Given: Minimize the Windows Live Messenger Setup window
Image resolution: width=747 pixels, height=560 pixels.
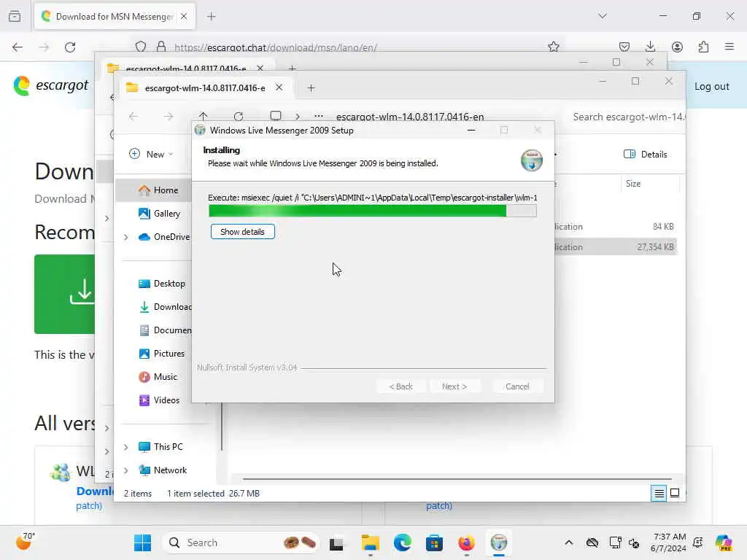Looking at the screenshot, I should (x=471, y=130).
